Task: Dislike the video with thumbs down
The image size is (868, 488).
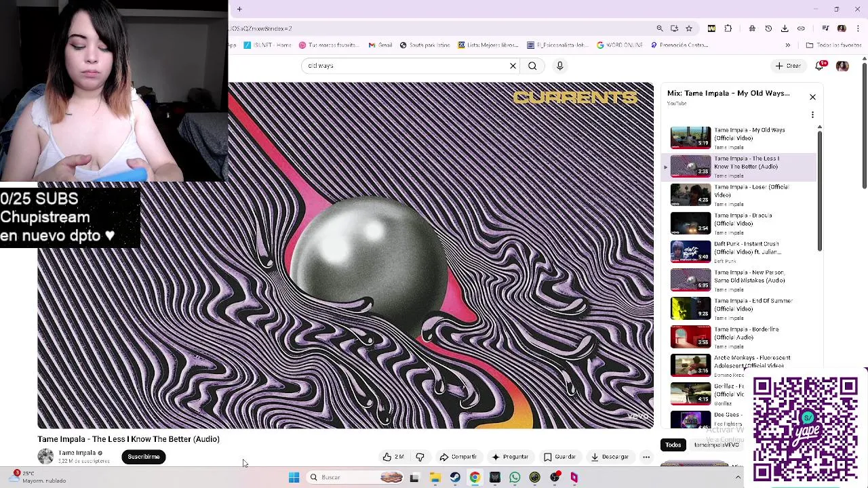Action: [420, 457]
